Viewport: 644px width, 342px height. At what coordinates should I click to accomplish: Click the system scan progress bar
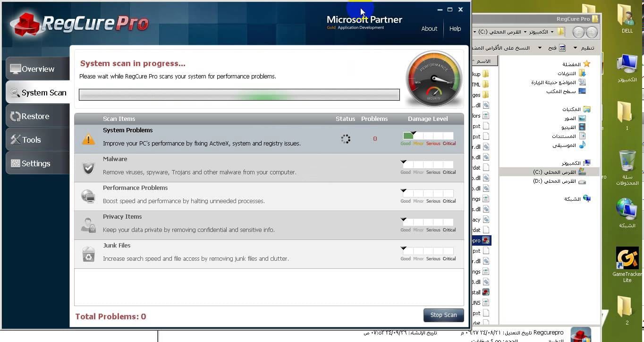click(x=239, y=95)
